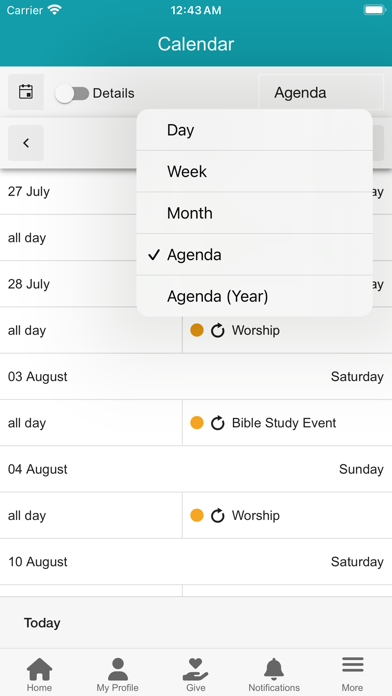392x696 pixels.
Task: Tap recurring icon on 04 August Worship
Action: tap(218, 516)
